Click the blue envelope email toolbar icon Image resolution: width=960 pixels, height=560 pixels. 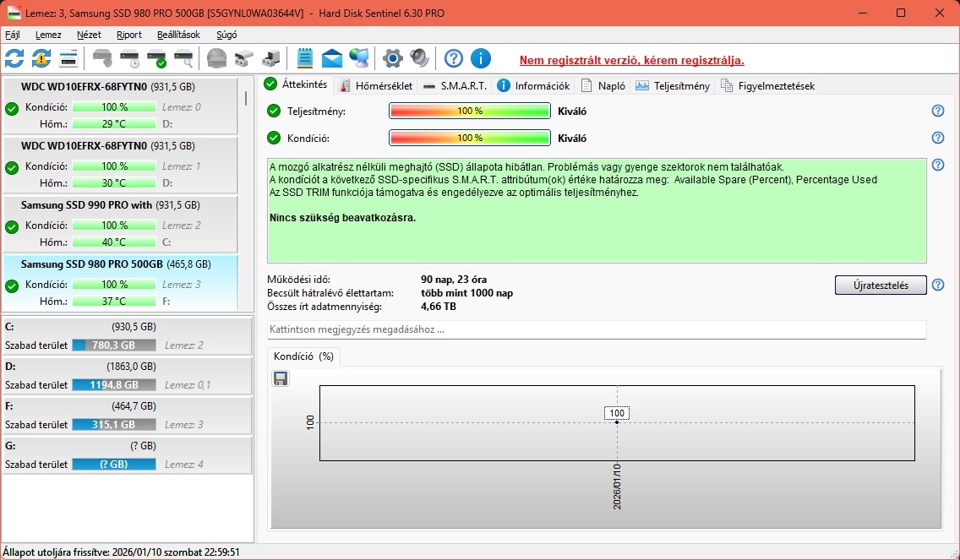pyautogui.click(x=332, y=59)
